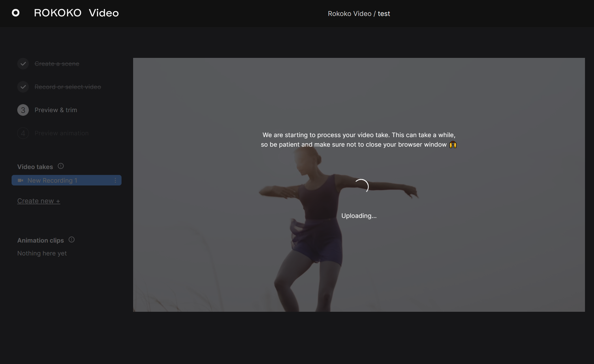
Task: Click the uploading spinner icon
Action: point(362,186)
